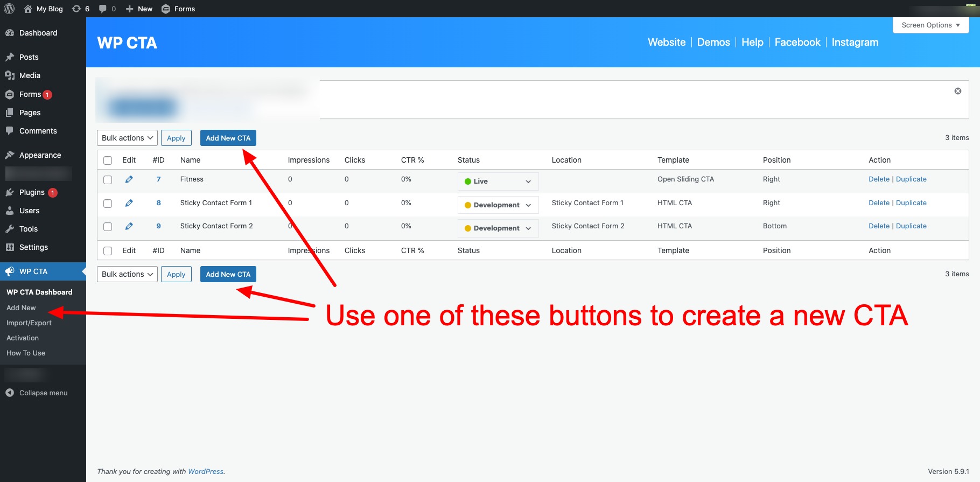Dismiss the notice with the close icon

(957, 91)
